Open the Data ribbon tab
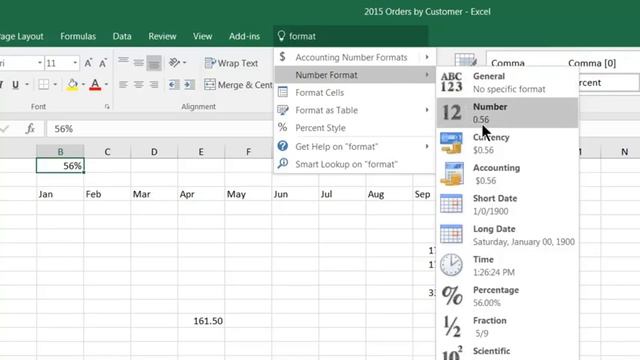Image resolution: width=640 pixels, height=360 pixels. (x=122, y=36)
